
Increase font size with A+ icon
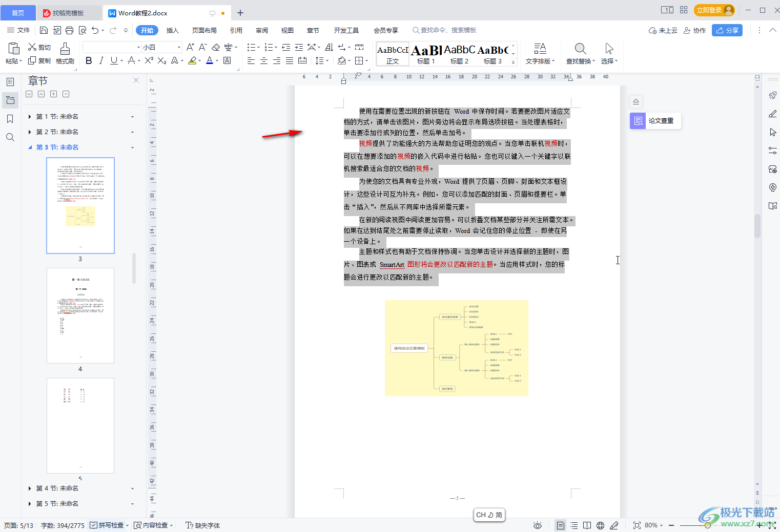click(190, 47)
